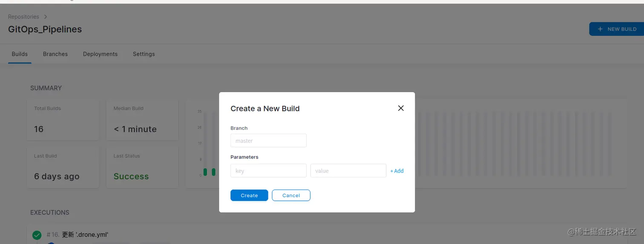Focus the Branch input field
This screenshot has height=244, width=644.
coord(268,141)
